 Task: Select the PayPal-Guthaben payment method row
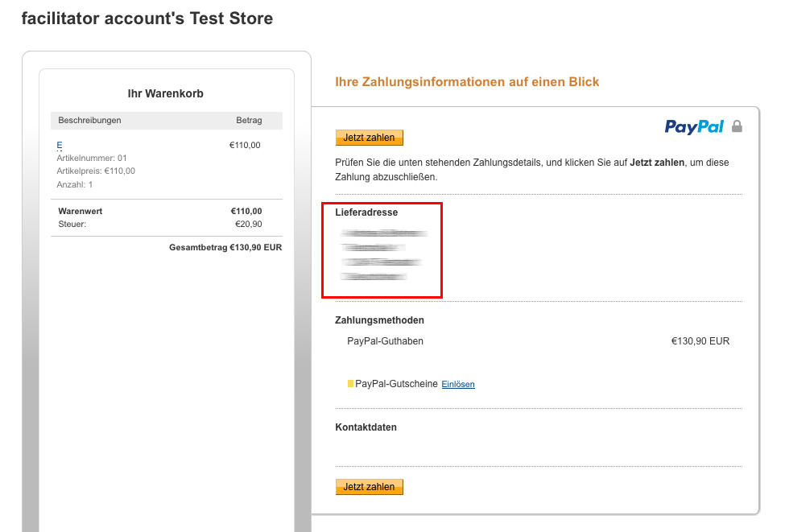[385, 341]
